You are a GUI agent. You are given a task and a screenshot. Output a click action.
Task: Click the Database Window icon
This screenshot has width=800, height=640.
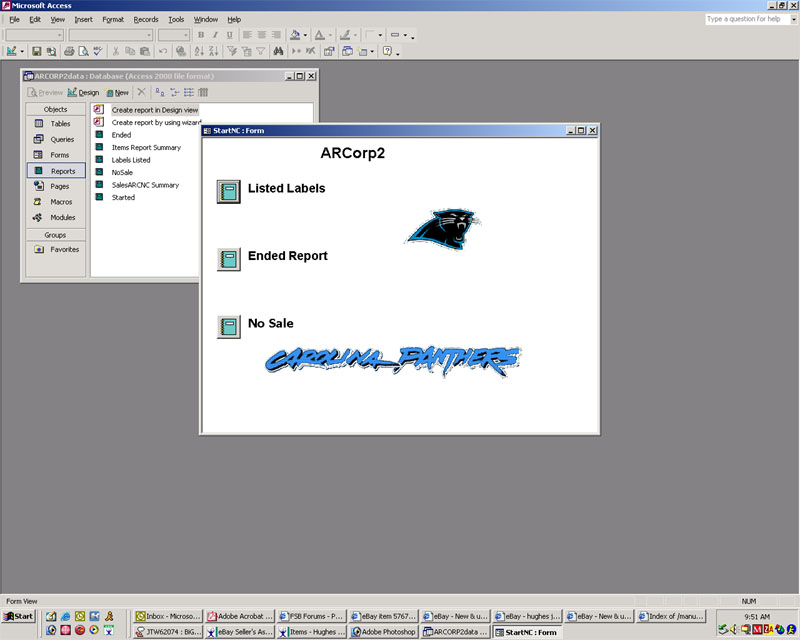(347, 51)
